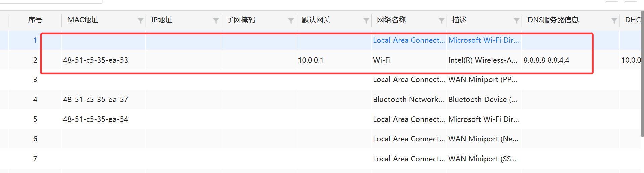Image resolution: width=644 pixels, height=173 pixels.
Task: Sort by the 序号 column header
Action: pos(35,20)
